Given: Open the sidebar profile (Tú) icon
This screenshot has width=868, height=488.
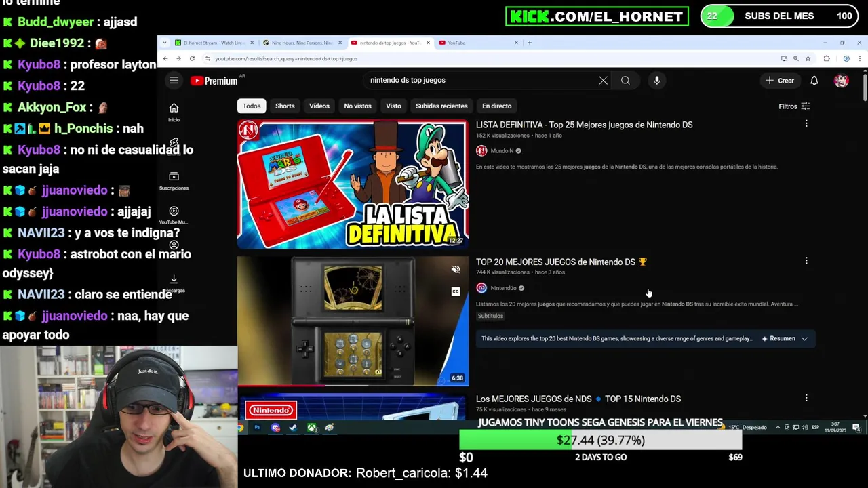Looking at the screenshot, I should pos(174,245).
